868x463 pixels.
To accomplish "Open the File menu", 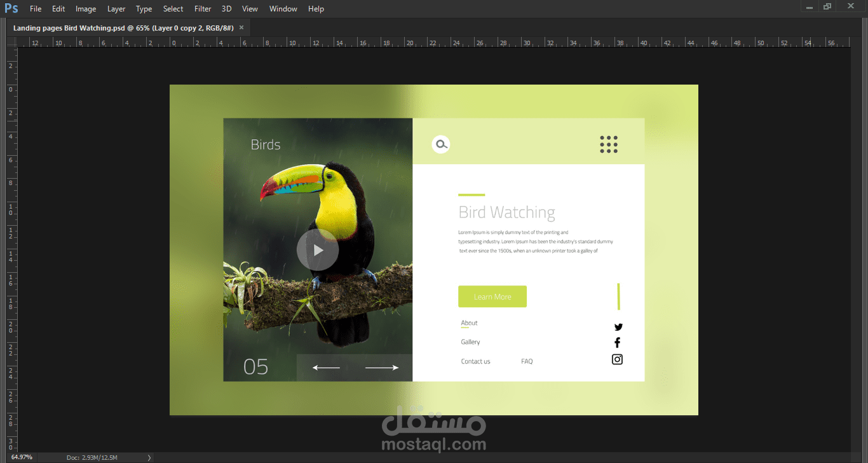I will click(36, 9).
